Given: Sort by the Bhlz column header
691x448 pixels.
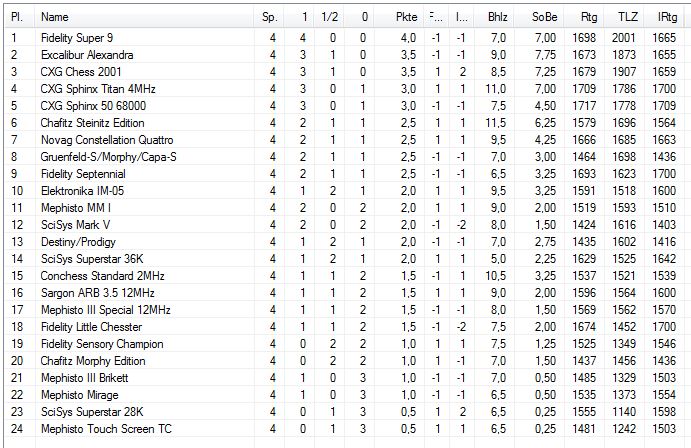Looking at the screenshot, I should click(497, 17).
